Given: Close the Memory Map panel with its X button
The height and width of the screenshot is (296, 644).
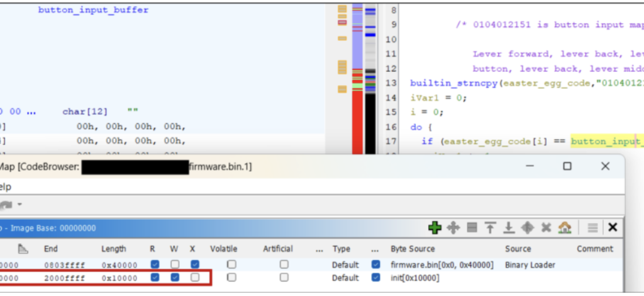Looking at the screenshot, I should pyautogui.click(x=613, y=227).
